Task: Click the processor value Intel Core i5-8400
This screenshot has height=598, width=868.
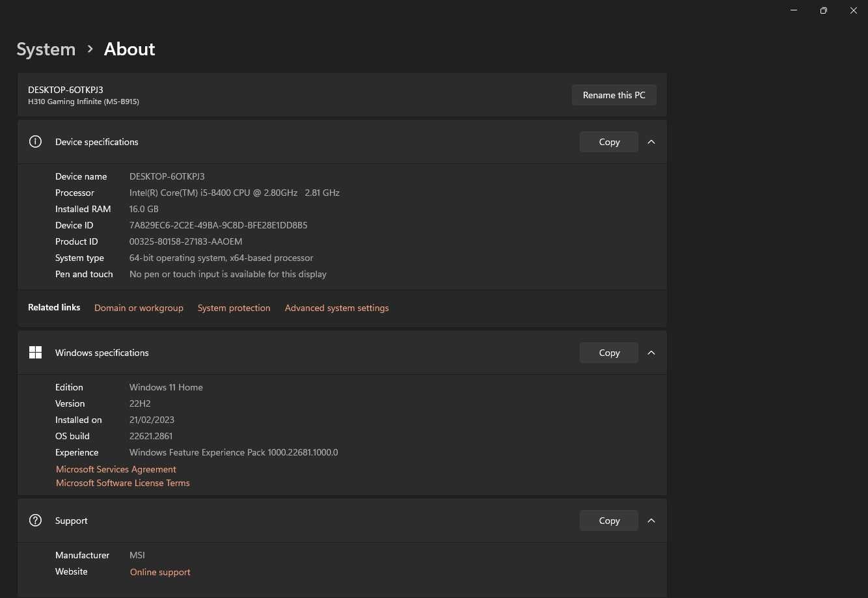Action: coord(234,193)
